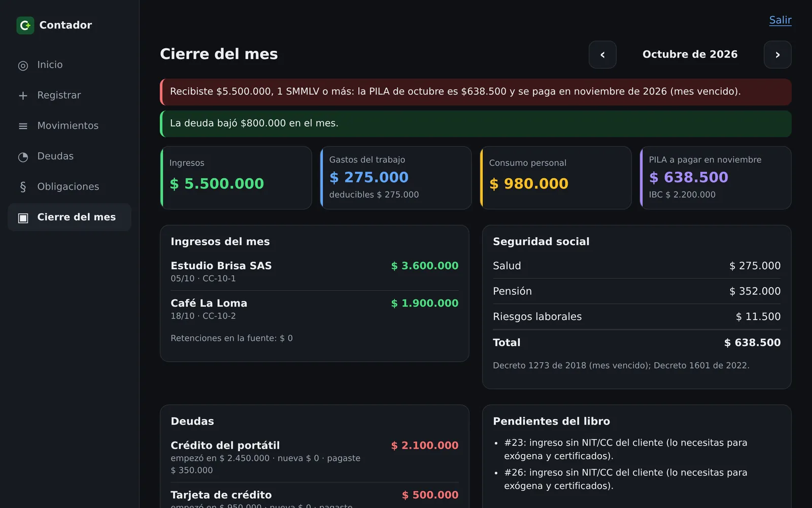Click pending item #23 ingreso sin NIT/CC
812x508 pixels.
pos(626,449)
